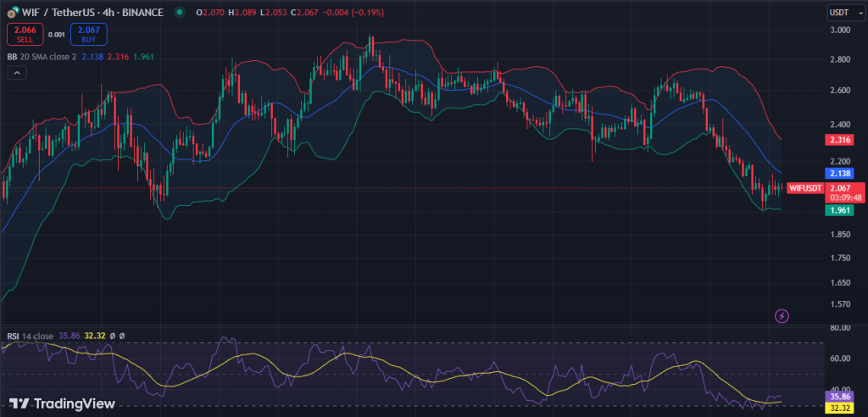This screenshot has width=868, height=417.
Task: Open the USDT currency dropdown
Action: (843, 13)
